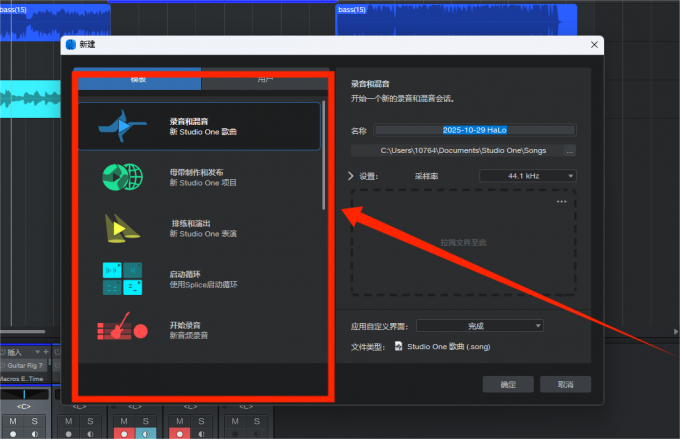Click the template list vertical scrollbar
The width and height of the screenshot is (680, 439).
(x=324, y=156)
